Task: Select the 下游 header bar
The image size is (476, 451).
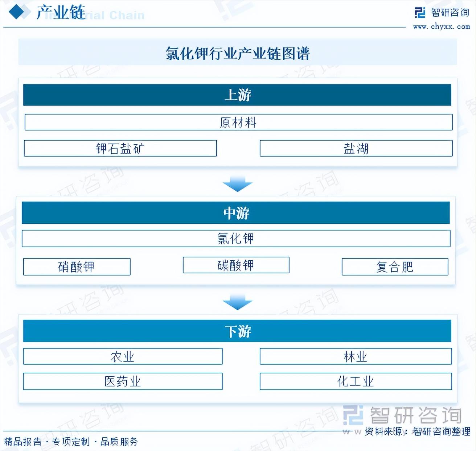Action: pyautogui.click(x=237, y=331)
